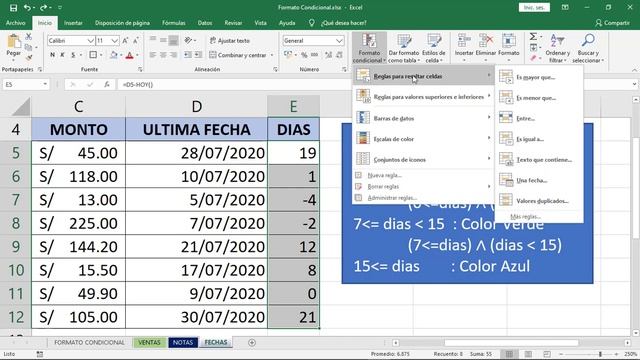Switch to the Fórmulas tab
Screen dimensions: 640x360
click(x=173, y=23)
